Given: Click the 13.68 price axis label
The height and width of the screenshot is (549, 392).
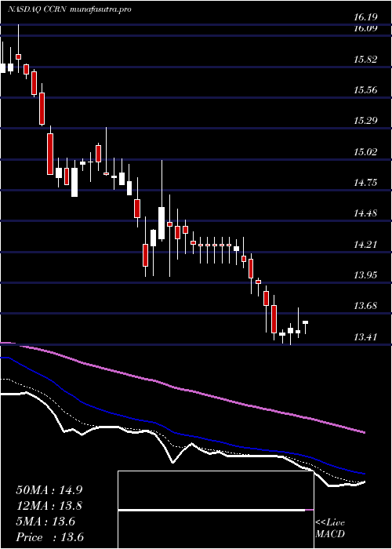Looking at the screenshot, I should pos(365,306).
